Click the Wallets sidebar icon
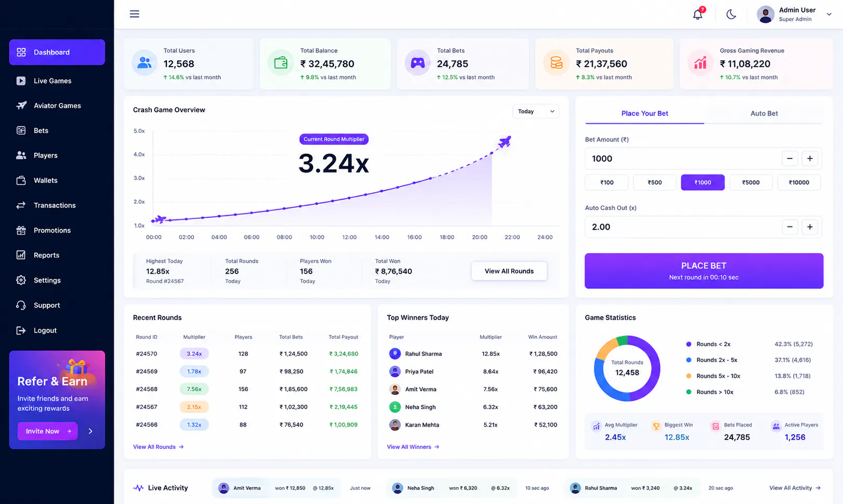Image resolution: width=843 pixels, height=504 pixels. [21, 180]
